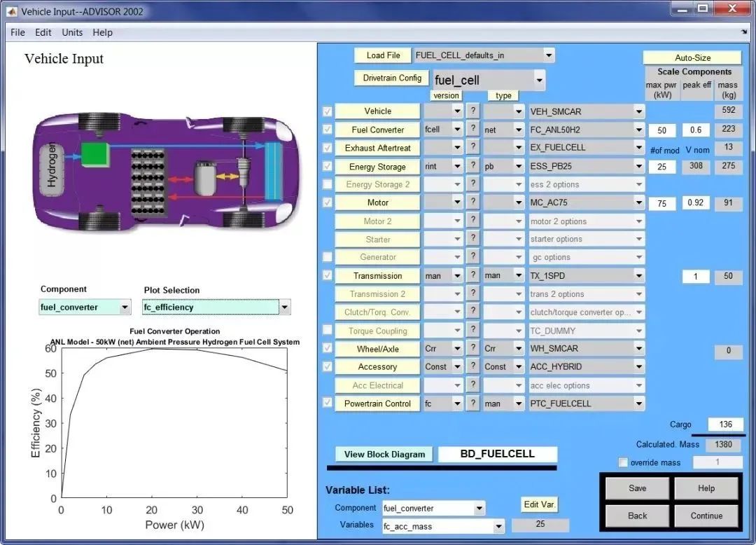This screenshot has height=545, width=756.
Task: Open help '?' for Powertrain Control row
Action: 473,403
